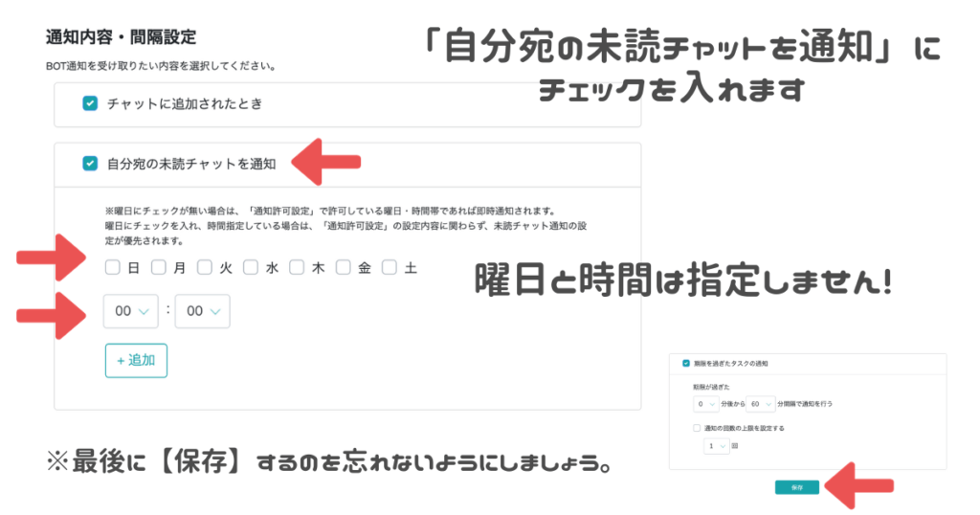This screenshot has height=515, width=980.
Task: Open the notification count dropdown showing 1
Action: click(716, 446)
